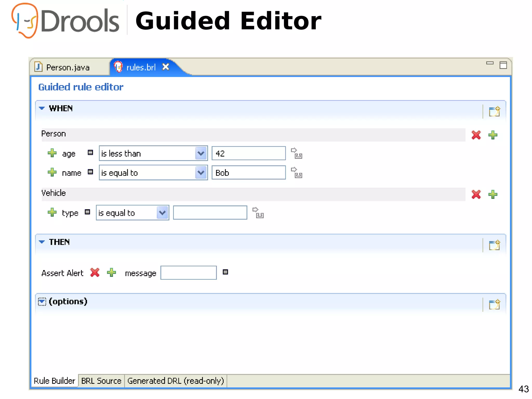
Task: Click the 'Vehicle' fact header label
Action: coord(54,193)
